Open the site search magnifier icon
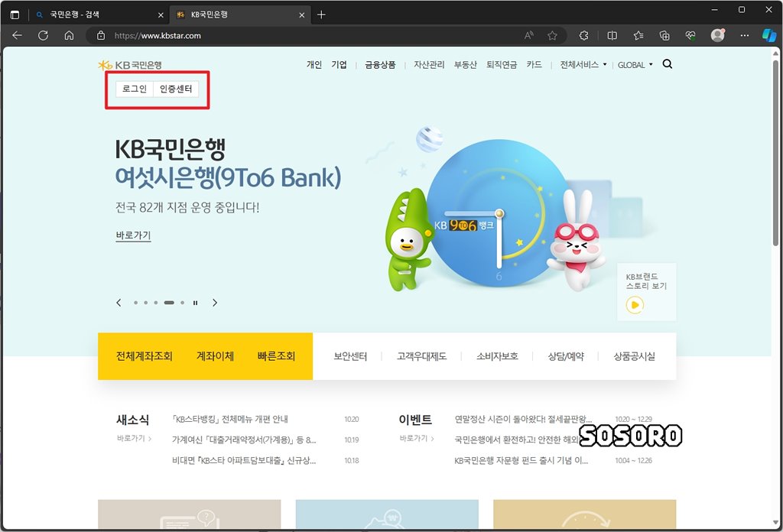This screenshot has width=783, height=532. tap(667, 64)
